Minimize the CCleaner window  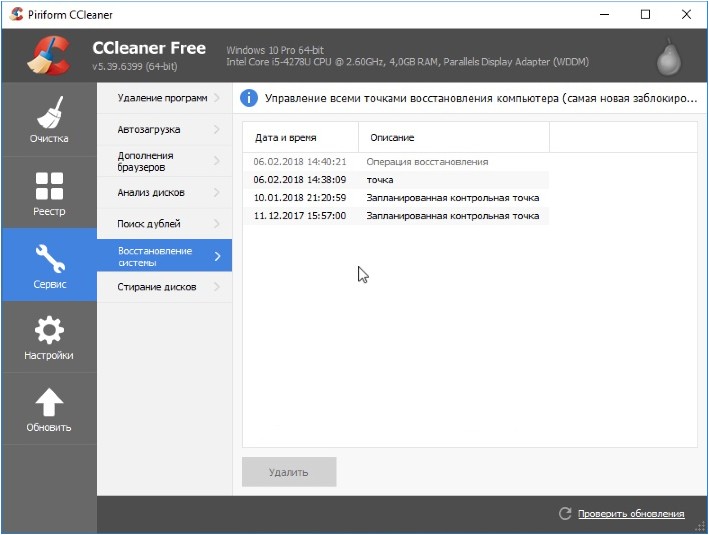point(605,14)
